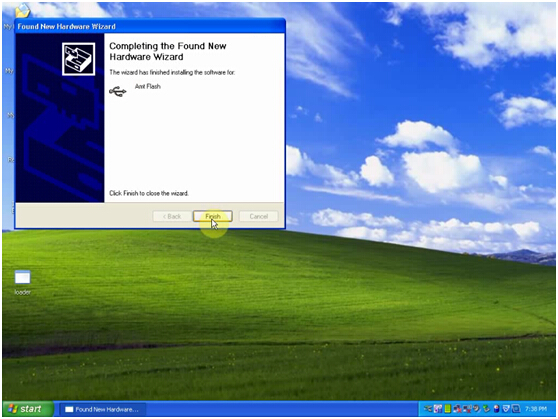
Task: Click the leftmost system tray icon
Action: (x=428, y=409)
